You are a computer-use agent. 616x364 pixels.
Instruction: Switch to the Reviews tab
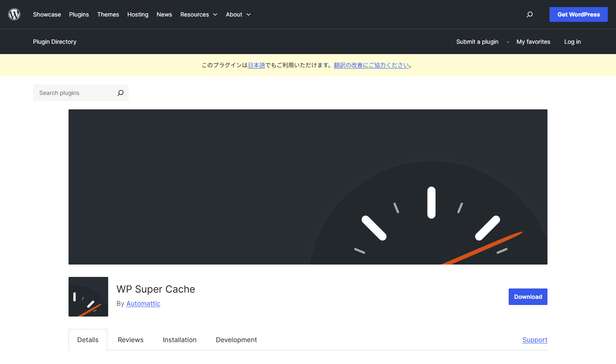tap(130, 340)
